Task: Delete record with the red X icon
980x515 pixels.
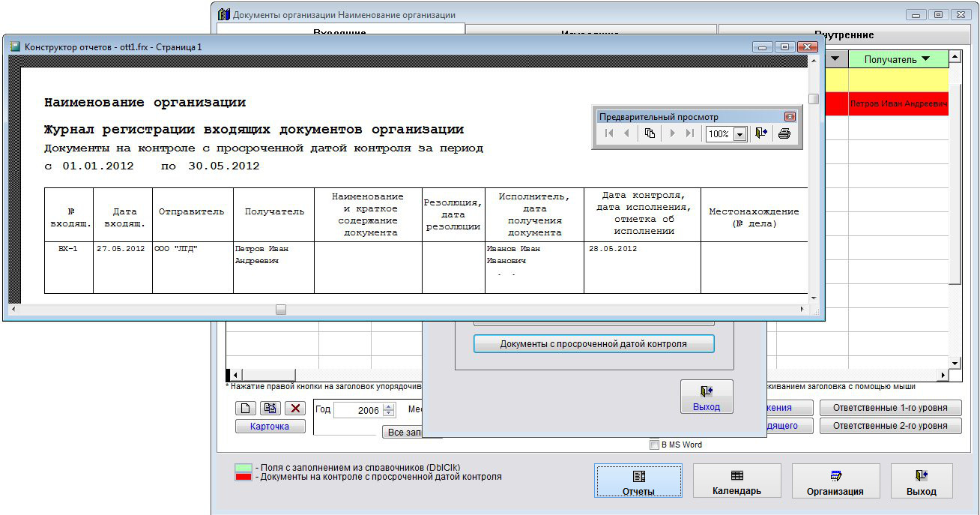Action: coord(295,409)
